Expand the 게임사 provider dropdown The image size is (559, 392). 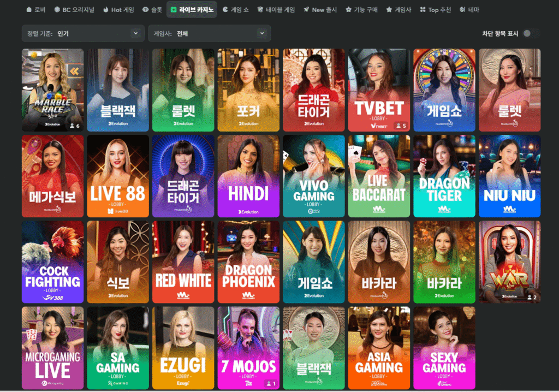[x=209, y=33]
